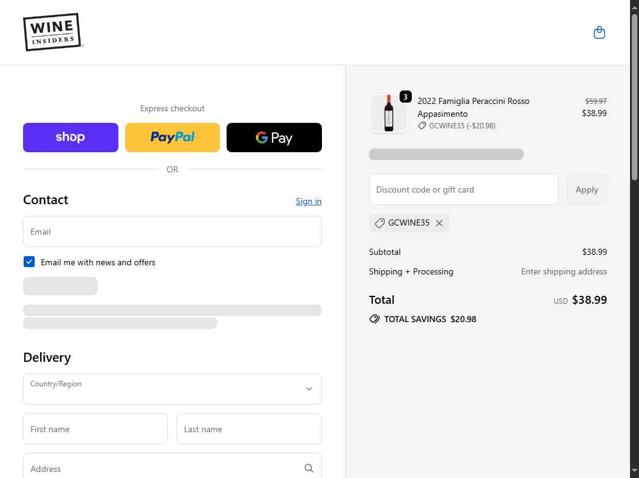Image resolution: width=639 pixels, height=478 pixels.
Task: Open the shopping bag cart icon
Action: pos(599,32)
